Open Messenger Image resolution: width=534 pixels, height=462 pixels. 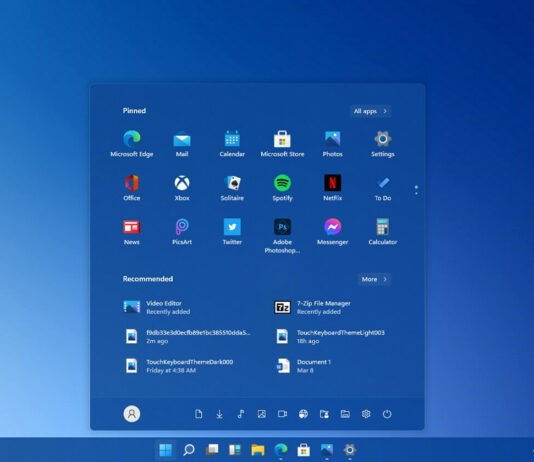(332, 232)
